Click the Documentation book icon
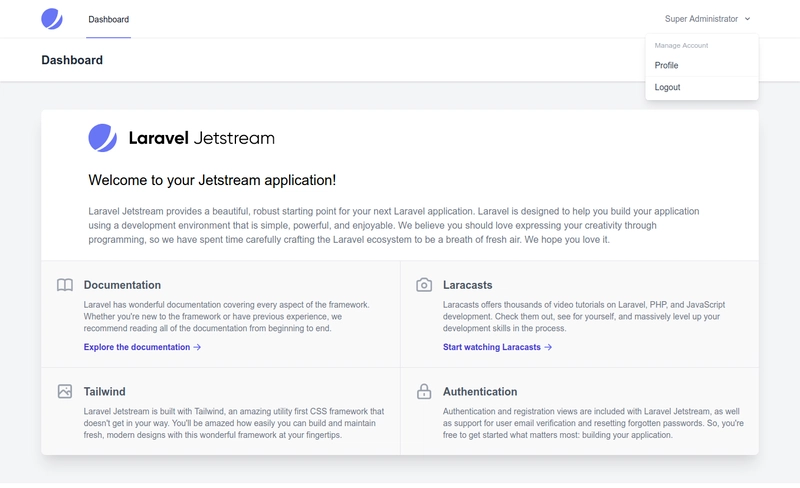Screen dimensions: 800x488 coord(65,285)
